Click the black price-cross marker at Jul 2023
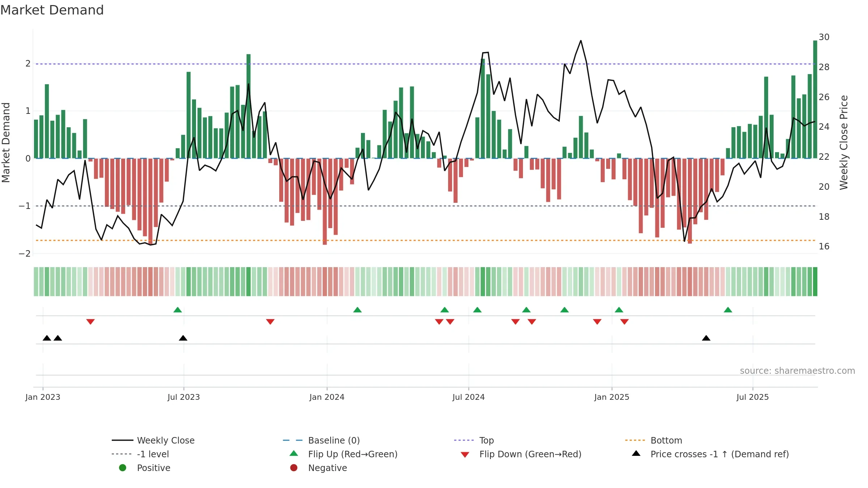Viewport: 868px width, 488px height. (183, 338)
